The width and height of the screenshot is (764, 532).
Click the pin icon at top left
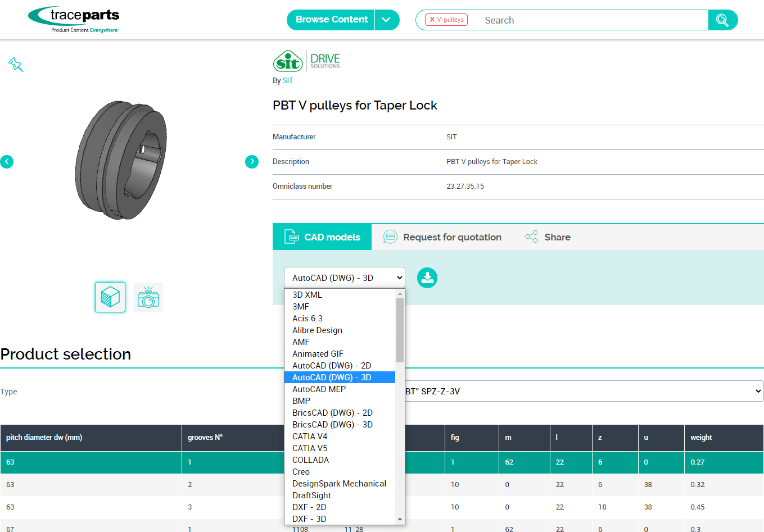point(16,65)
